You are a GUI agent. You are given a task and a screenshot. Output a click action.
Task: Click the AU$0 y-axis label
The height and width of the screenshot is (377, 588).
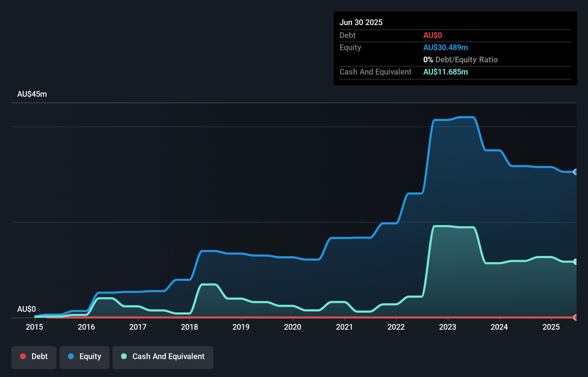pos(26,309)
